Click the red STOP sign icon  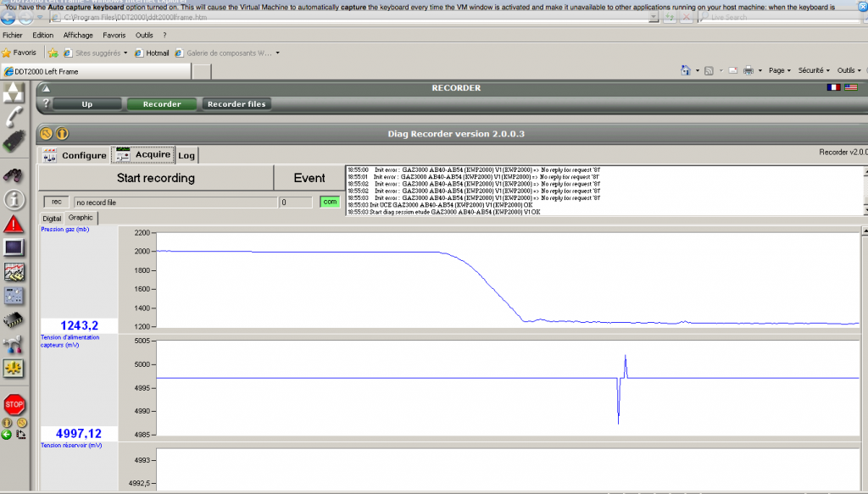(x=14, y=404)
